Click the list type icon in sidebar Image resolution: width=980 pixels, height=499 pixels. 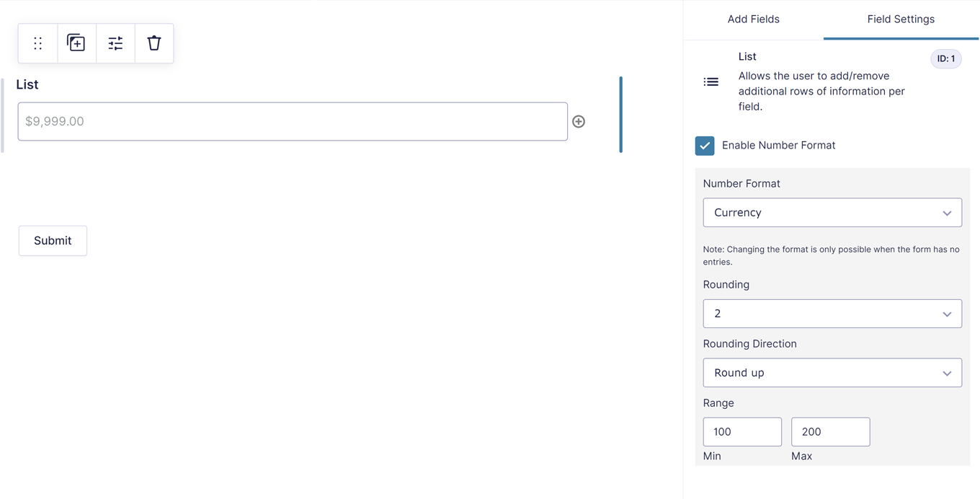pyautogui.click(x=711, y=82)
